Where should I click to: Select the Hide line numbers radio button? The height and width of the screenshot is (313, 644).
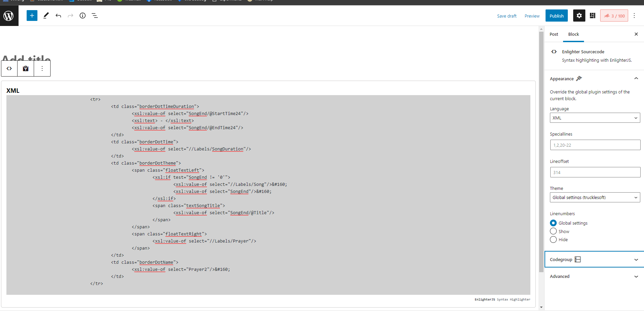click(x=553, y=239)
